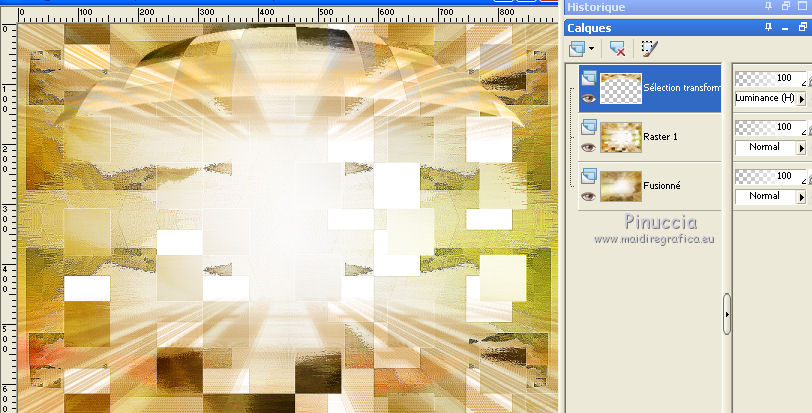Open Fusionné Normal blend mode arrow
Image resolution: width=812 pixels, height=413 pixels.
802,197
